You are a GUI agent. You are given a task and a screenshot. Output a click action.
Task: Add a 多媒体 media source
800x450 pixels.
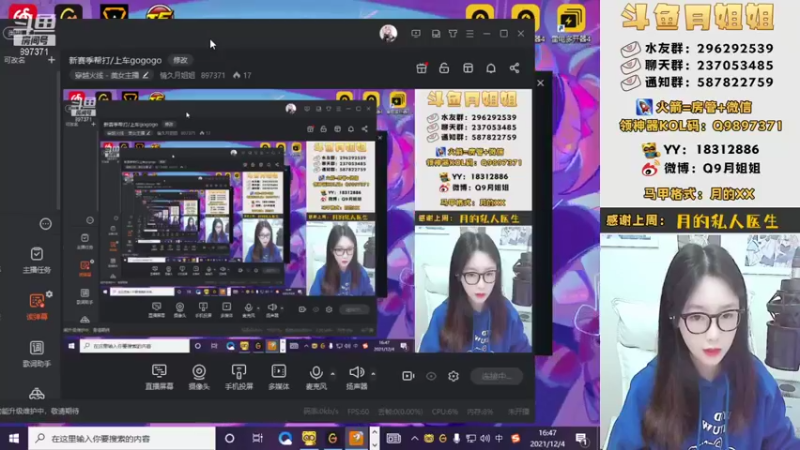click(279, 377)
